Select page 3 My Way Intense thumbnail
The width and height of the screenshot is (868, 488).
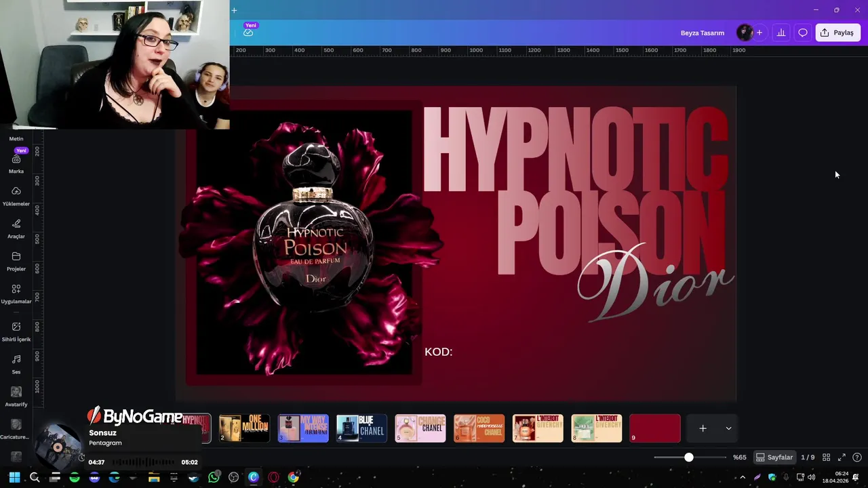[x=303, y=428]
